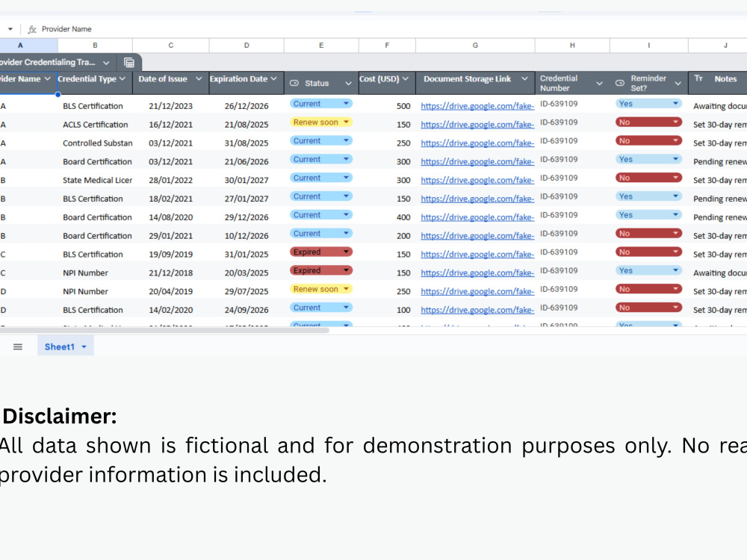Select the expiration date 24/09/2026
The height and width of the screenshot is (560, 747).
coord(247,310)
